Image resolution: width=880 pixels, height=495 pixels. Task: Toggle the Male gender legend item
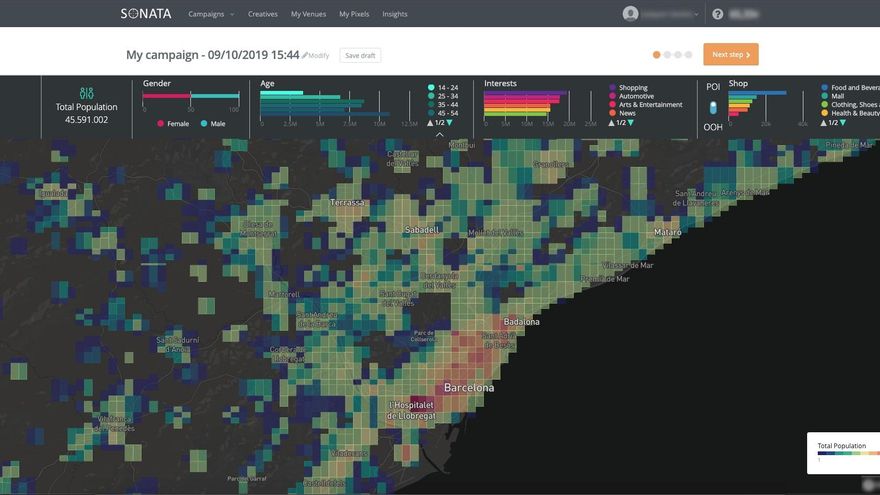(x=204, y=123)
